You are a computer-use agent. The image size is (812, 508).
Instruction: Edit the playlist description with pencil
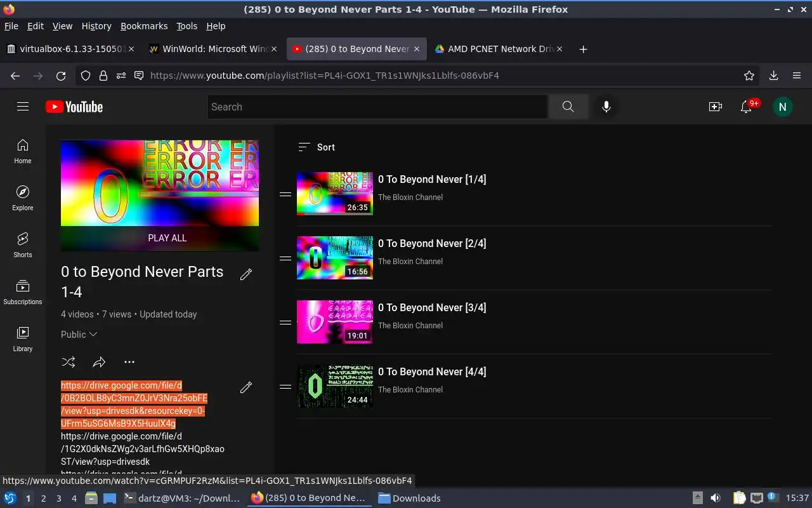[246, 387]
